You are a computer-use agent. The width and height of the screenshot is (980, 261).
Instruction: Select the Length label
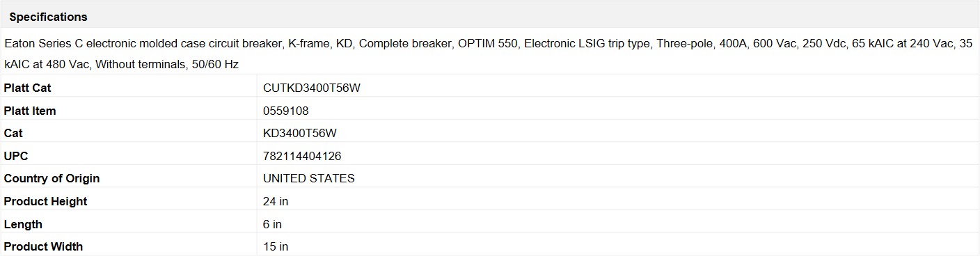[23, 224]
